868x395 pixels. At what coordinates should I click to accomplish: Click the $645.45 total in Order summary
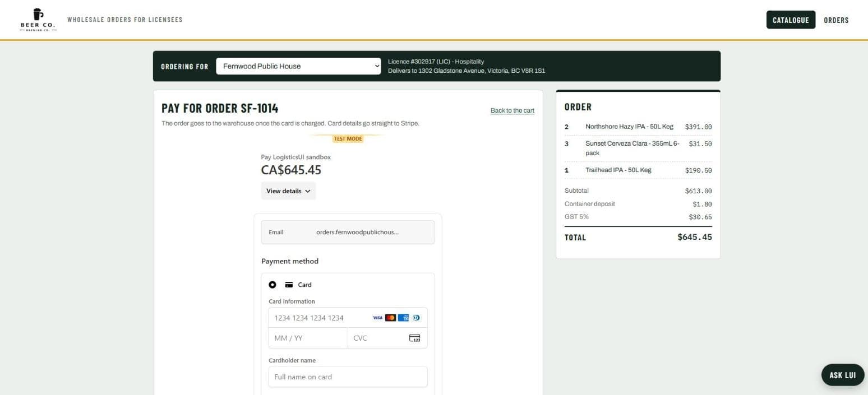tap(695, 237)
